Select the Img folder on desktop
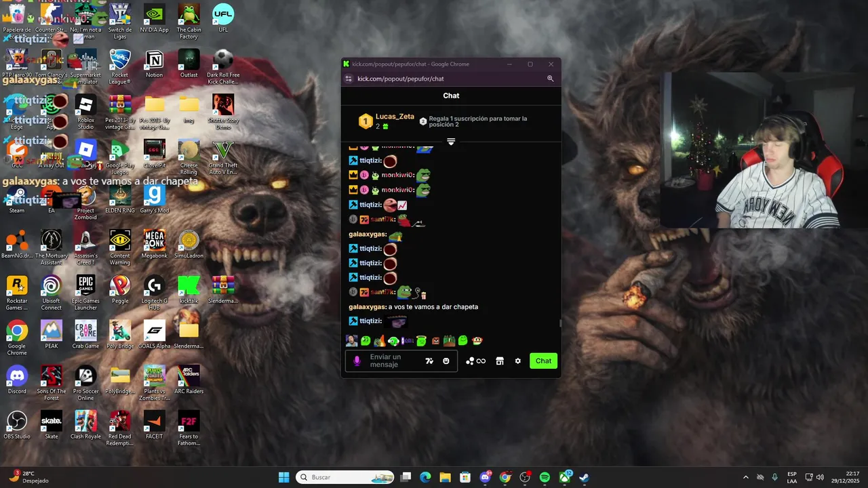The width and height of the screenshot is (868, 488). 189,109
